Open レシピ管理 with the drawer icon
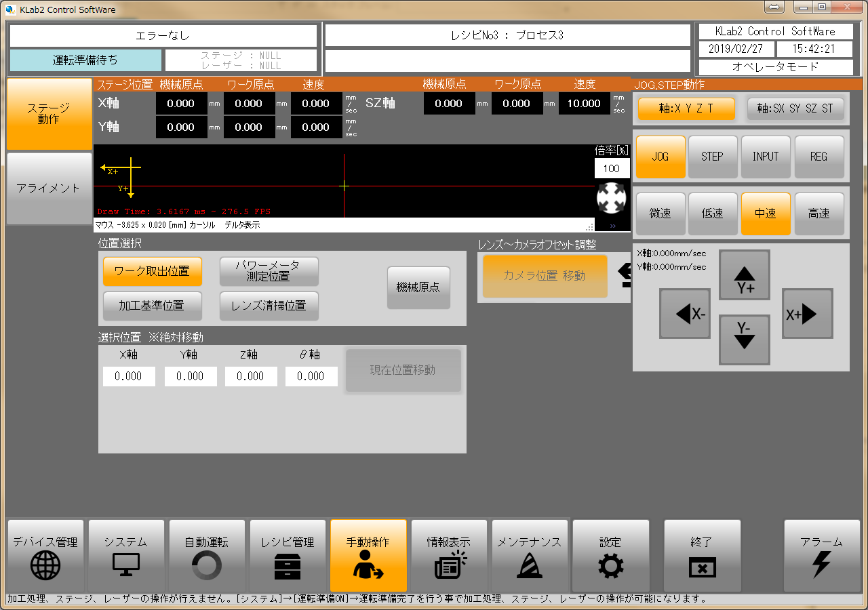 pyautogui.click(x=288, y=555)
